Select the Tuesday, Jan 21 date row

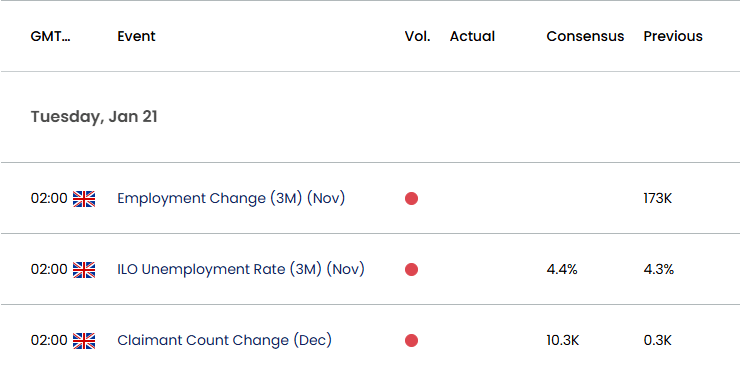click(370, 117)
